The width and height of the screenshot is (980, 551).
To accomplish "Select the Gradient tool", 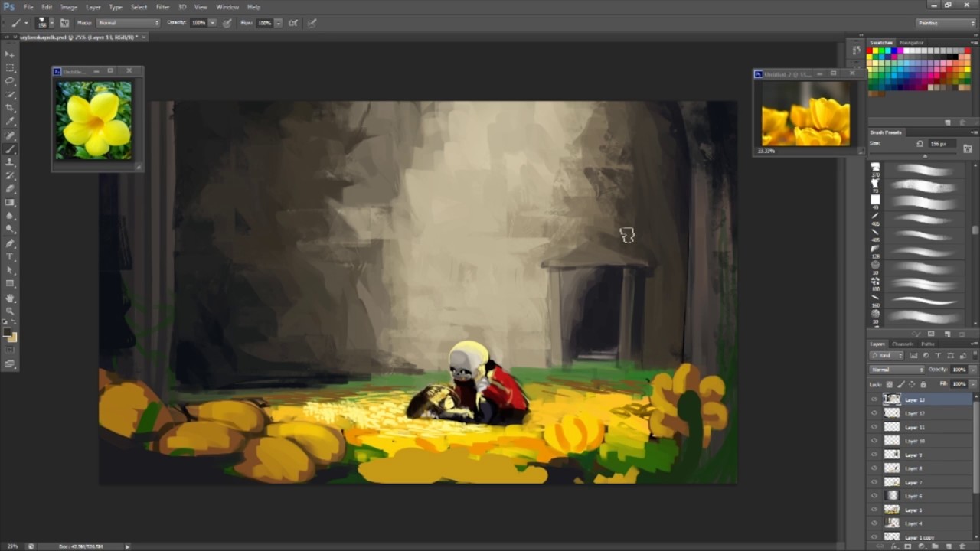I will (10, 203).
